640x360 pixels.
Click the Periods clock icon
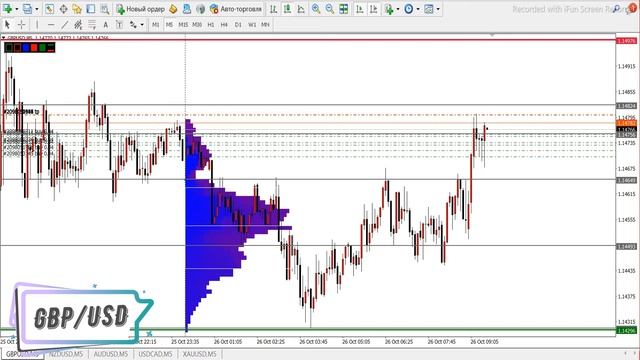tap(409, 9)
